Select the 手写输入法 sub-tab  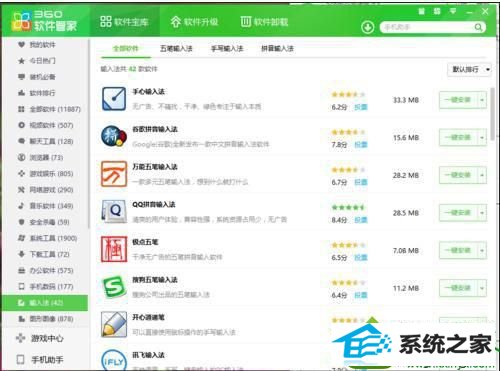(227, 49)
